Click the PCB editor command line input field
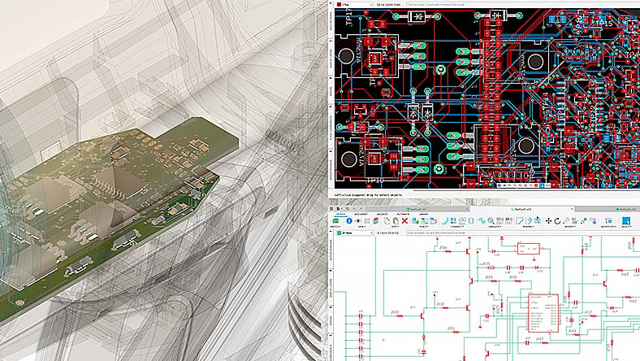The width and height of the screenshot is (640, 361). pos(523,4)
